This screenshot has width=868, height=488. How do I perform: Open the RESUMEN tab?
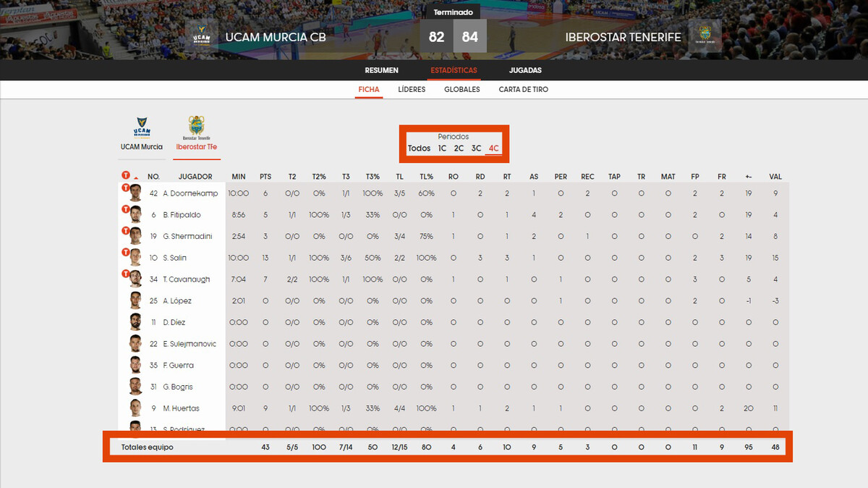(382, 70)
